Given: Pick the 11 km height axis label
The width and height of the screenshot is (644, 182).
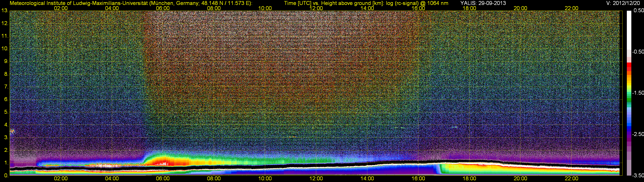Looking at the screenshot, I should pos(5,36).
